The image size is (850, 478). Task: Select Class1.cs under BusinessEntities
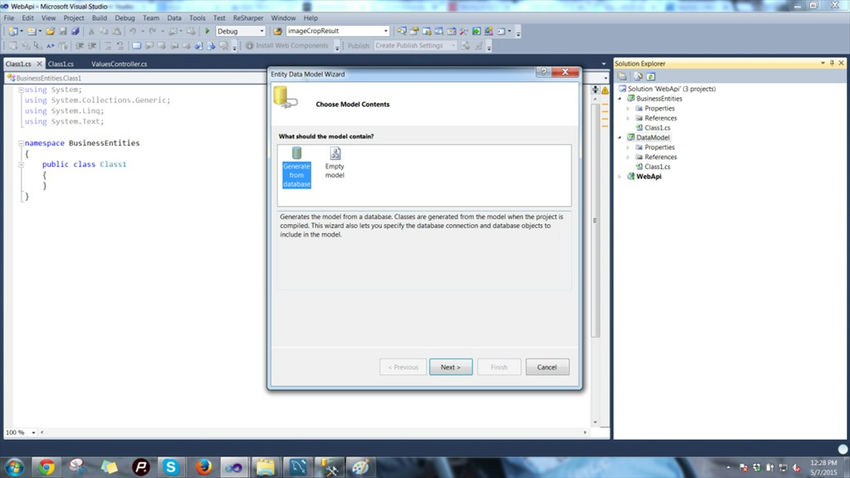[x=653, y=128]
